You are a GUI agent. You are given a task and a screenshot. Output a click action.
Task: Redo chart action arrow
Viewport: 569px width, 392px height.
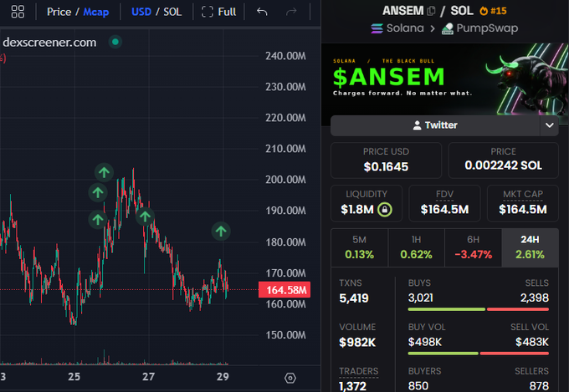tap(291, 12)
